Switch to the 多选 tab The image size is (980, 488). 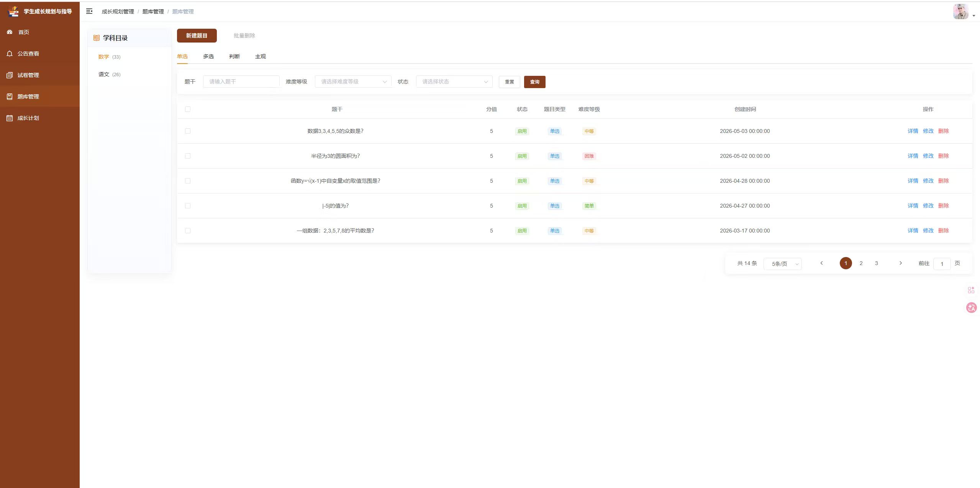pos(208,56)
